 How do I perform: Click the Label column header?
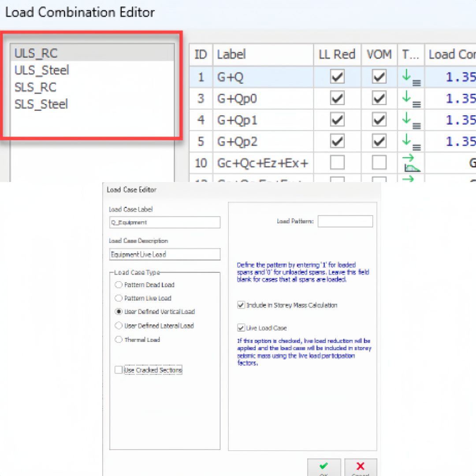(263, 55)
